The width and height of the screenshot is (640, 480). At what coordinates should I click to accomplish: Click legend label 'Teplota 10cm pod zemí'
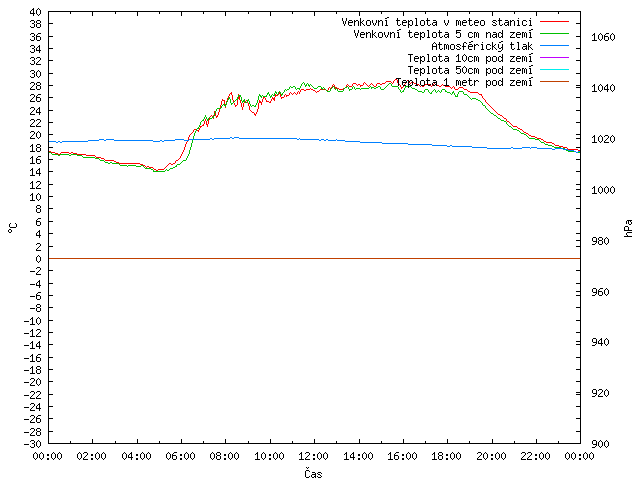click(470, 58)
